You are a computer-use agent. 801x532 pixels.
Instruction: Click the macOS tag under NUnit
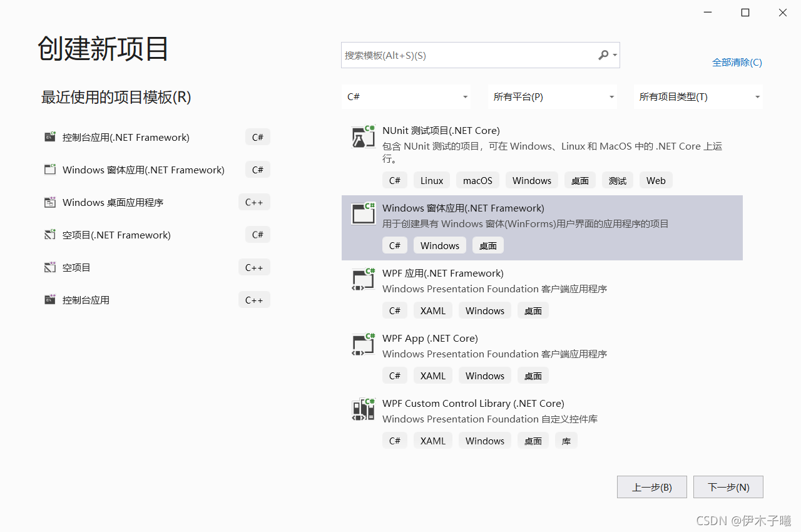coord(477,180)
